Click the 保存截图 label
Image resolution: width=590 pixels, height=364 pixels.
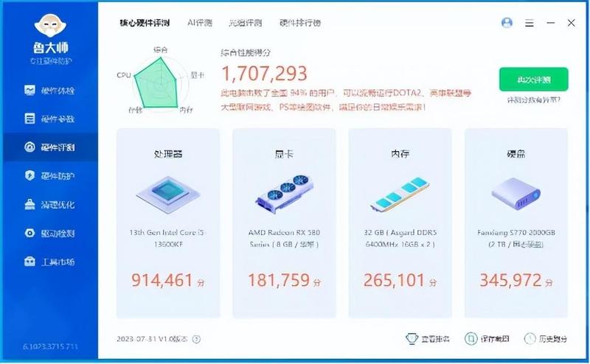(x=494, y=339)
